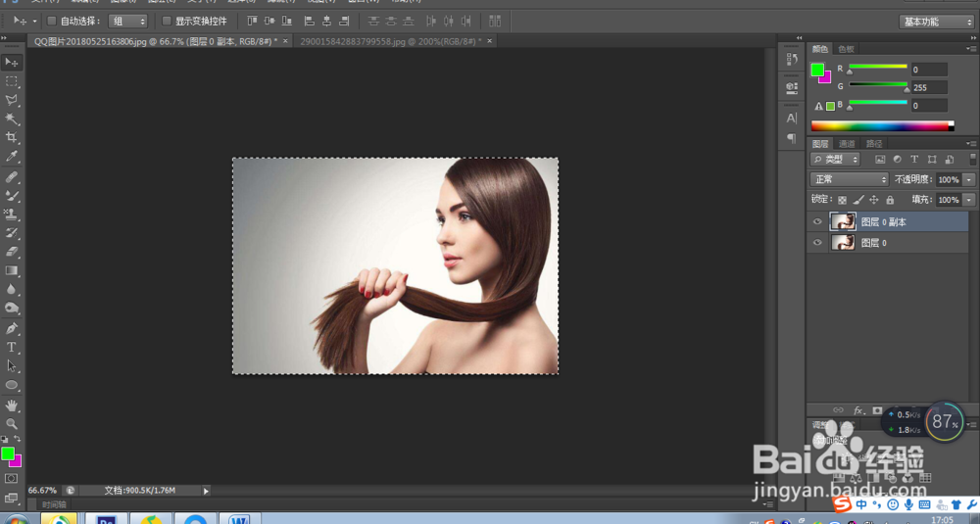This screenshot has width=980, height=524.
Task: Select the Hand tool
Action: [11, 405]
